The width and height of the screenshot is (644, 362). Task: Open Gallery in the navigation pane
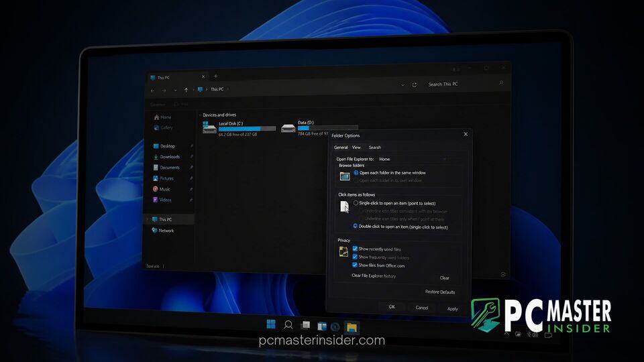coord(162,127)
